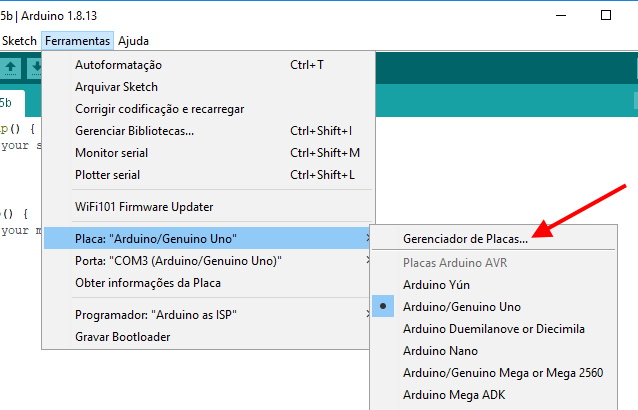Open Gerenciador de Placas...
638x410 pixels.
pos(494,238)
